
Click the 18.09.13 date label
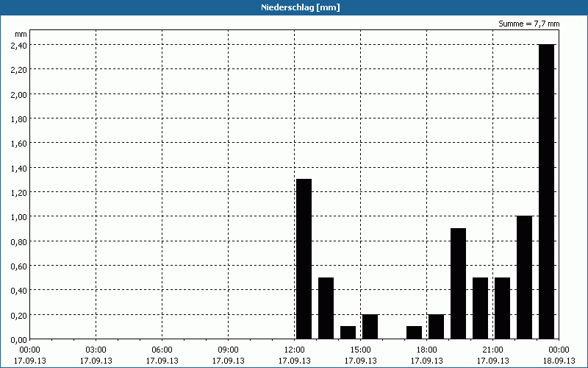tap(559, 361)
